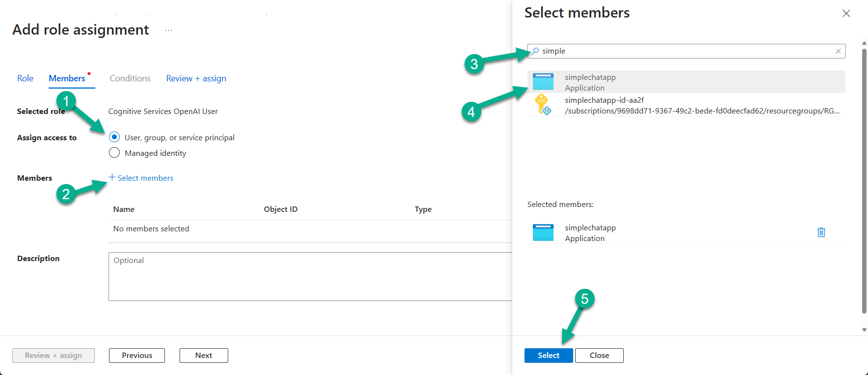868x375 pixels.
Task: Click the panel's vertical scrollbar
Action: click(x=864, y=181)
